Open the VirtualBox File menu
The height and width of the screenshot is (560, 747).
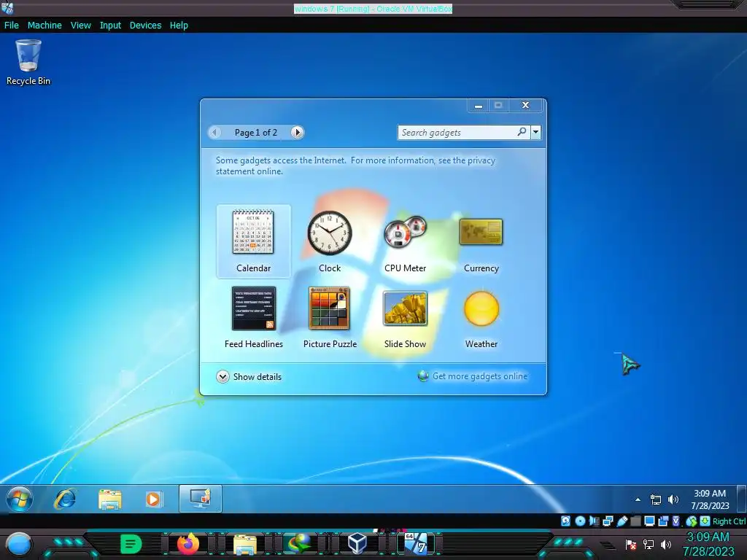tap(12, 26)
